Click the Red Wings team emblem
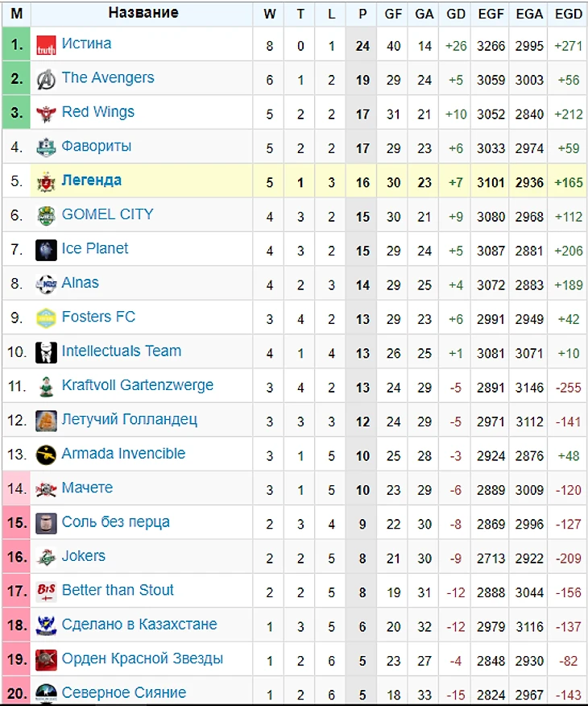 (46, 114)
